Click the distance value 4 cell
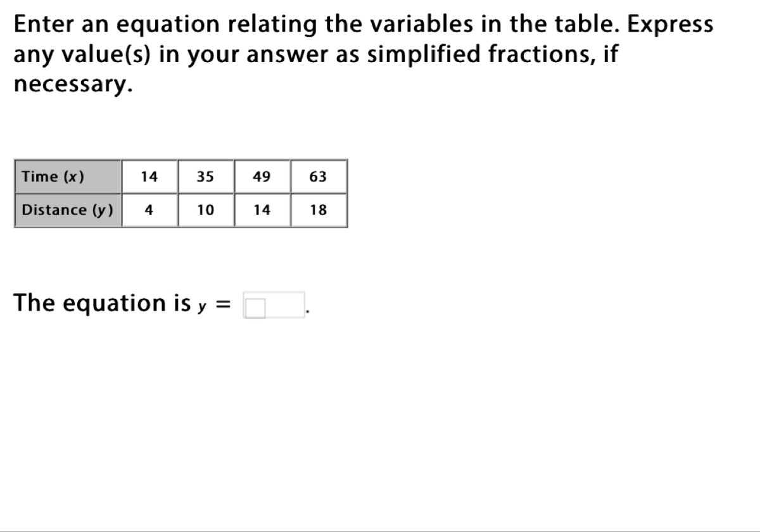Image resolution: width=760 pixels, height=532 pixels. pos(149,210)
